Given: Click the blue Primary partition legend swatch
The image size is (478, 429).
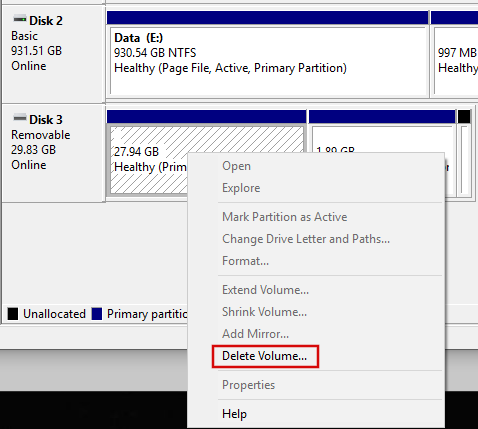Looking at the screenshot, I should 97,314.
